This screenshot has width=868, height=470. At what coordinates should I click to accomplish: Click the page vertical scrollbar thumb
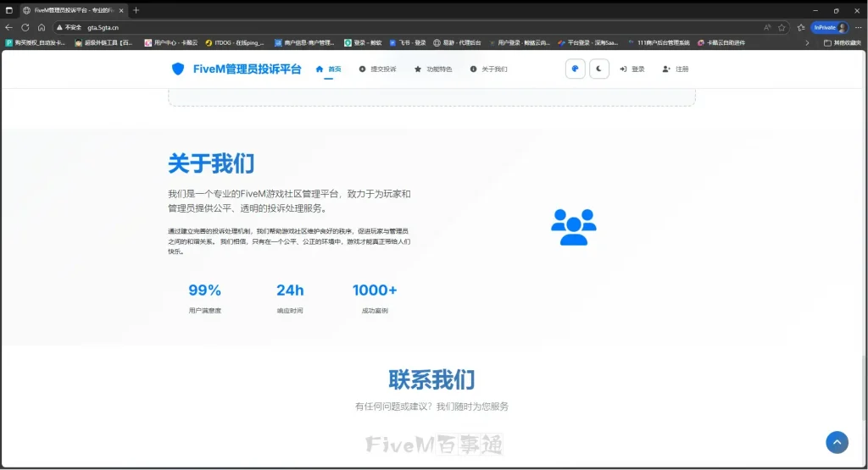864,387
